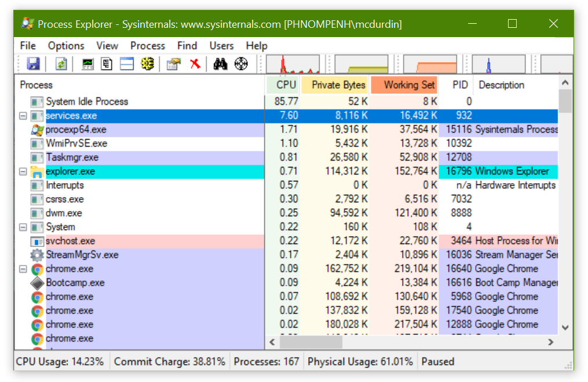Click the Paused status bar label
Viewport: 588px width, 382px height.
pyautogui.click(x=437, y=362)
